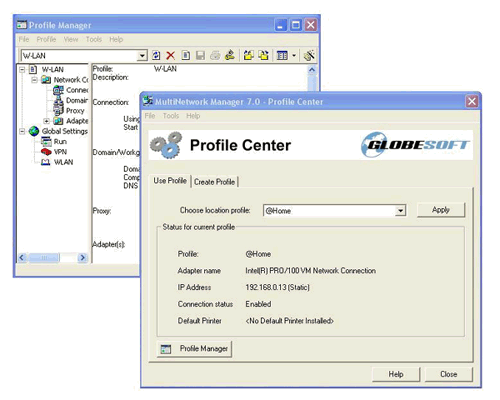Open Help menu in Profile Manager window
Image resolution: width=500 pixels, height=400 pixels.
pyautogui.click(x=116, y=39)
